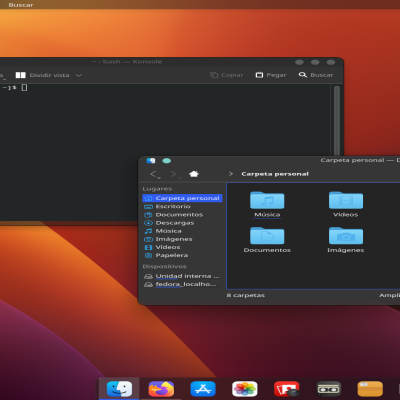Select Música in Lugares sidebar
Viewport: 400px width, 400px height.
click(182, 231)
